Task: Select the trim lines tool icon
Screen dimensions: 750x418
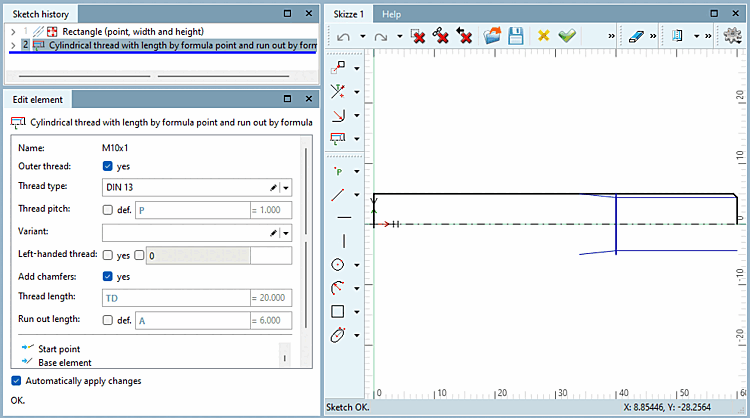Action: 338,91
